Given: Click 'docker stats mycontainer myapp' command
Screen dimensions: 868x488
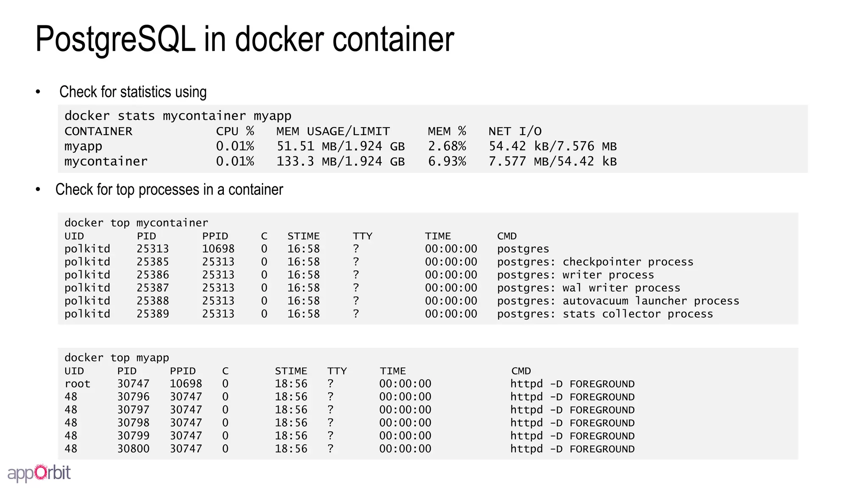Looking at the screenshot, I should tap(178, 116).
